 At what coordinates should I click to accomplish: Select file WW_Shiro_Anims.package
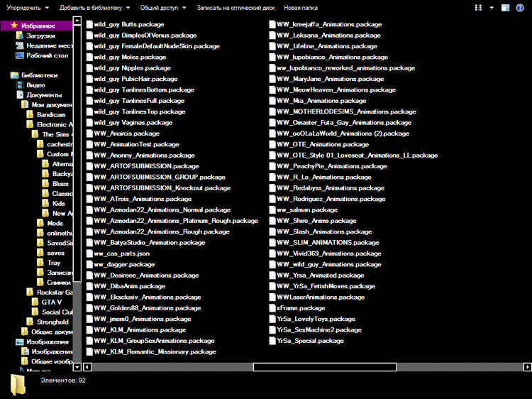point(313,221)
